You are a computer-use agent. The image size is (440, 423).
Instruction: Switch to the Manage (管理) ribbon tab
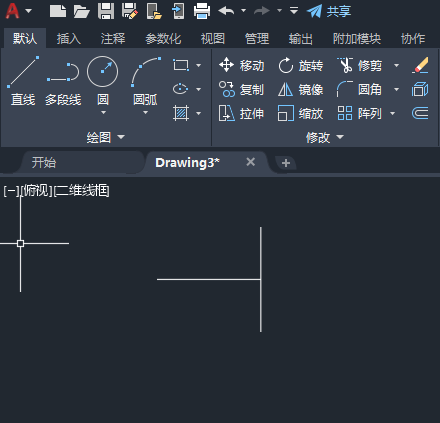257,39
